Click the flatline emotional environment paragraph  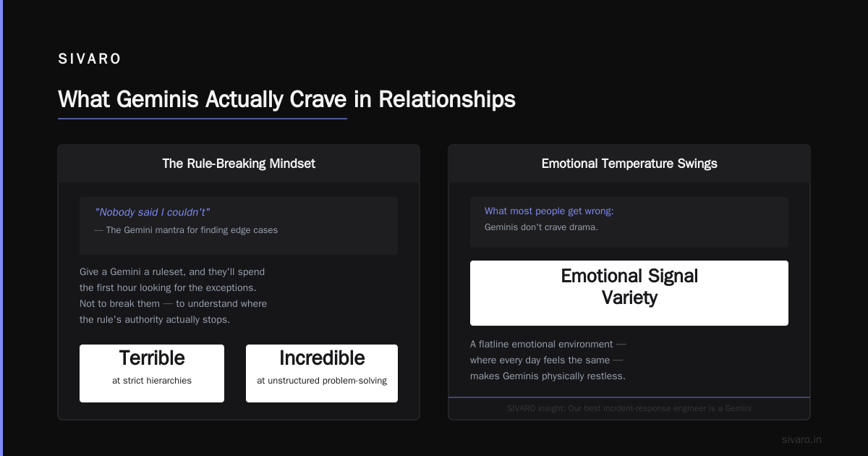point(548,360)
